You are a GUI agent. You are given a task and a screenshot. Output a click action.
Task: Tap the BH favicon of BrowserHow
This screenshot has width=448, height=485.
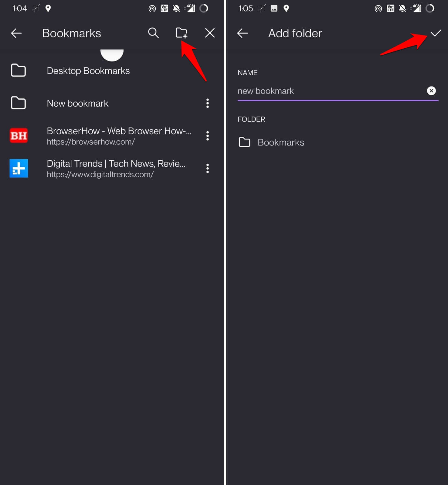coord(19,135)
